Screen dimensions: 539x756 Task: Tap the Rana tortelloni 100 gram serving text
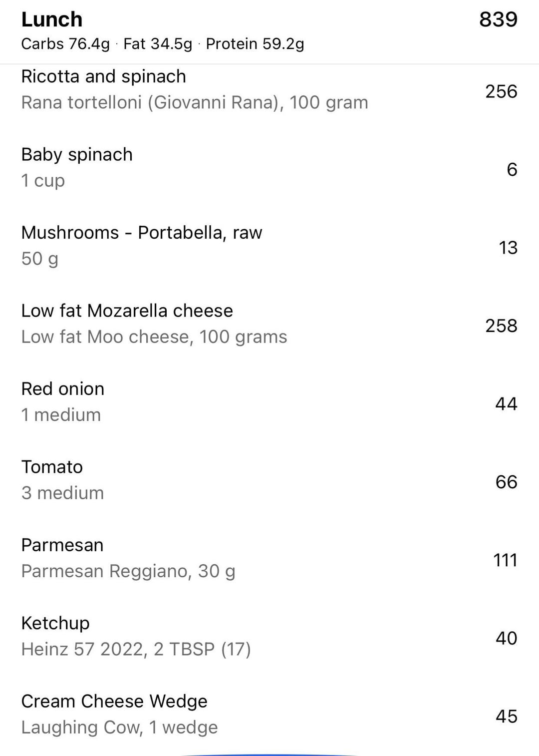coord(195,102)
